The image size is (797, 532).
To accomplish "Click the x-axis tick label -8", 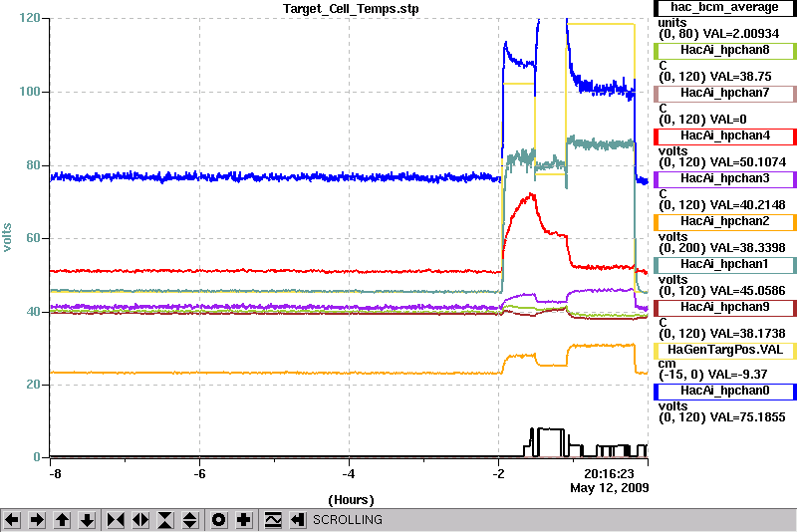I will (x=55, y=474).
